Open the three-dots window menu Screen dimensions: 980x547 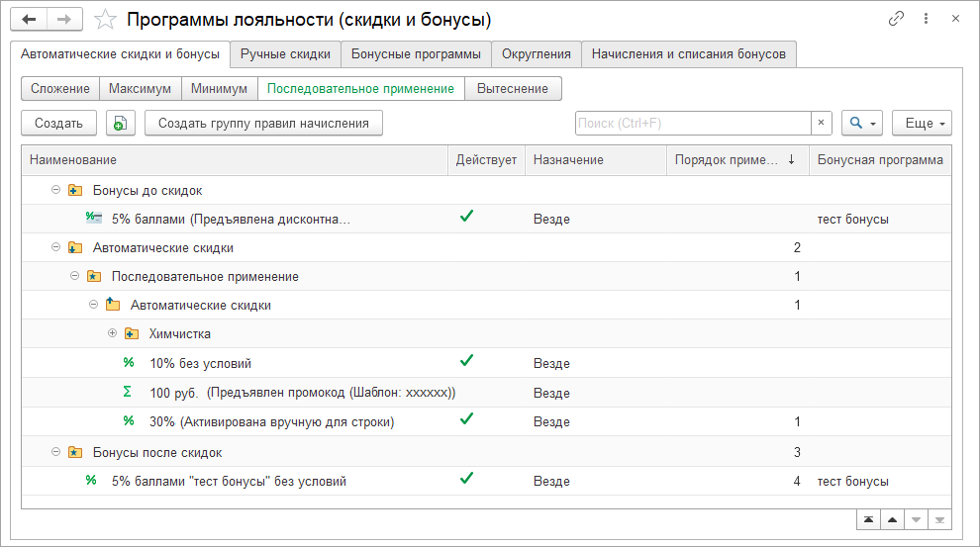pyautogui.click(x=927, y=19)
